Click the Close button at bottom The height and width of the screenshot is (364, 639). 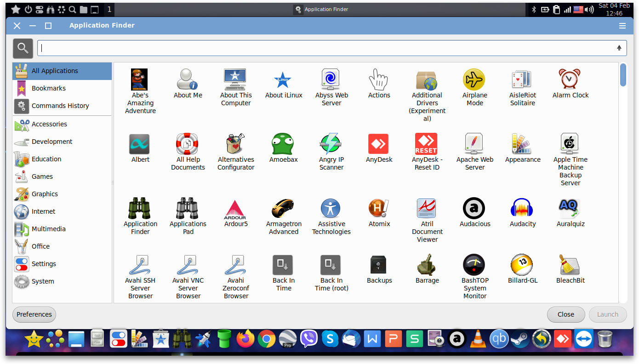566,314
